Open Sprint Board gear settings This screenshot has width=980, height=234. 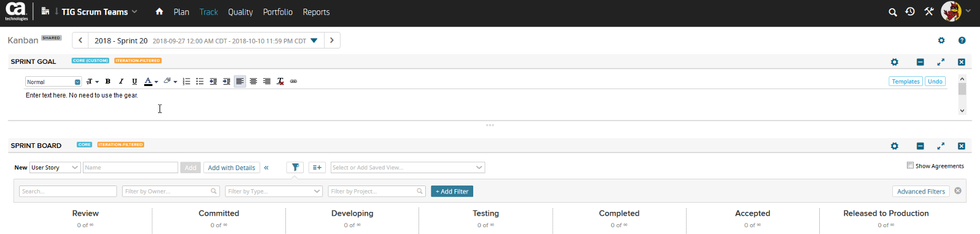tap(895, 146)
